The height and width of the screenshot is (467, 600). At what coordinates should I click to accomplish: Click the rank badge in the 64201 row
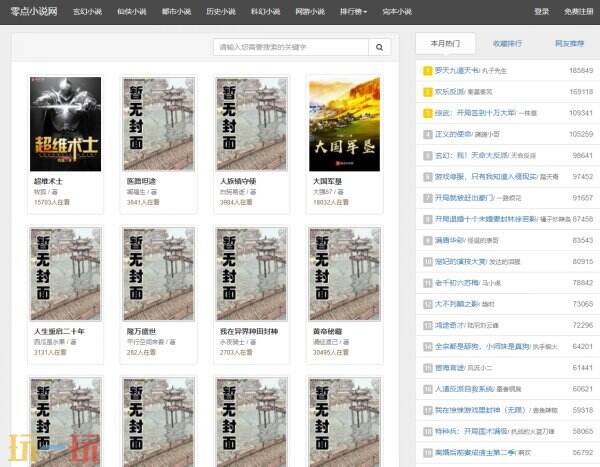point(427,347)
